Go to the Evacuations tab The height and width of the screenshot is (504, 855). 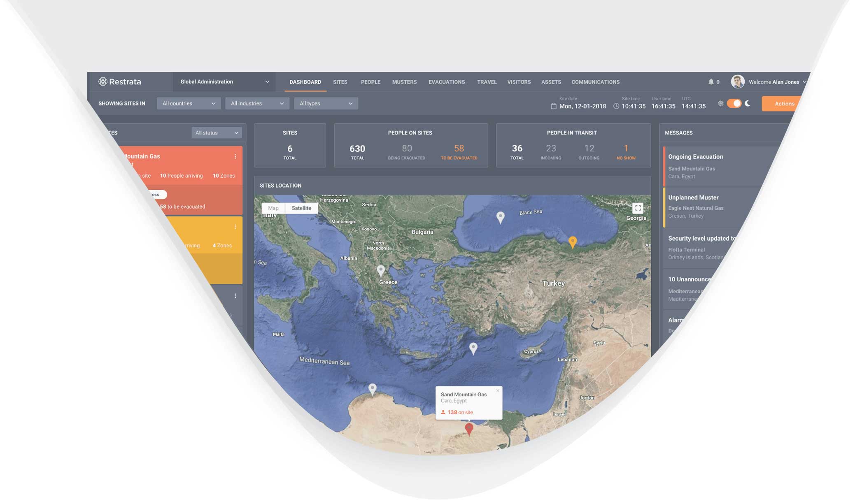coord(446,82)
